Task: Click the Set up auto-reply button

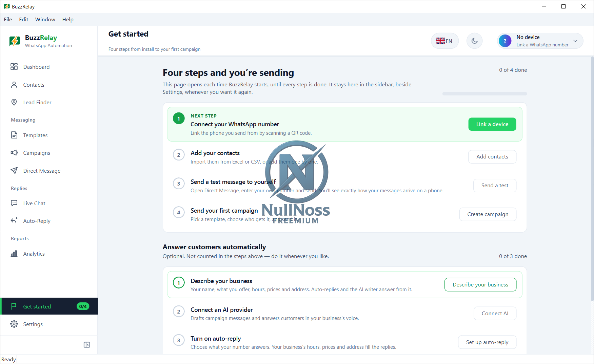Action: tap(487, 342)
